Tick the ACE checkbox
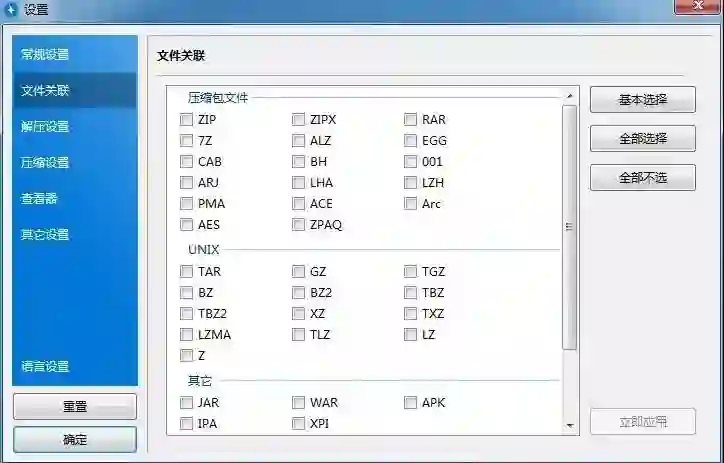The image size is (724, 463). 298,204
